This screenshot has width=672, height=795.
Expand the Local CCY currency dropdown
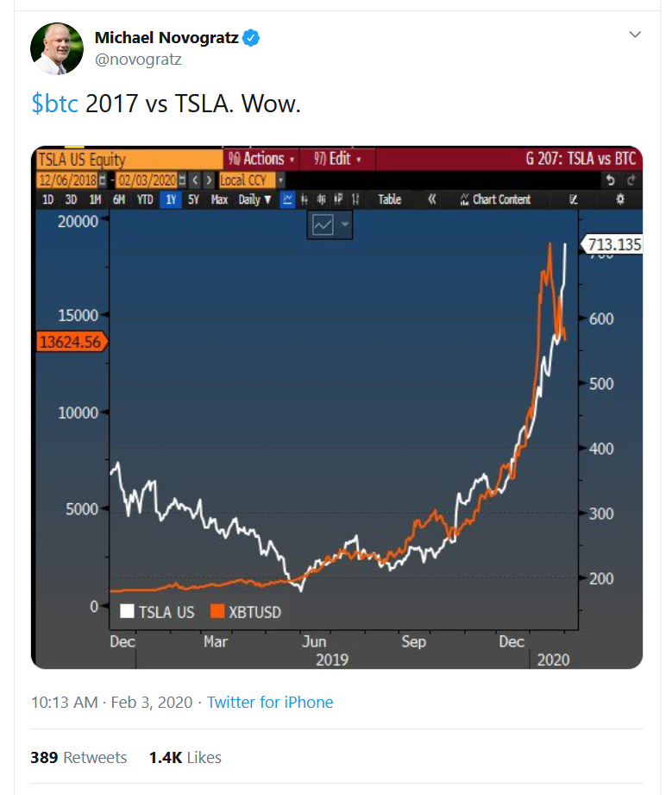pos(280,180)
